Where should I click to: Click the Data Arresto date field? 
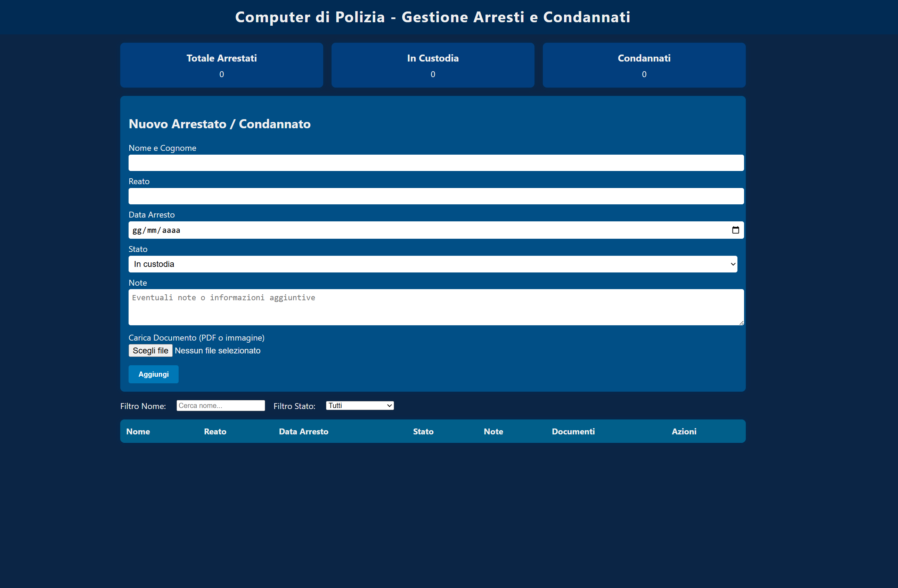[436, 230]
